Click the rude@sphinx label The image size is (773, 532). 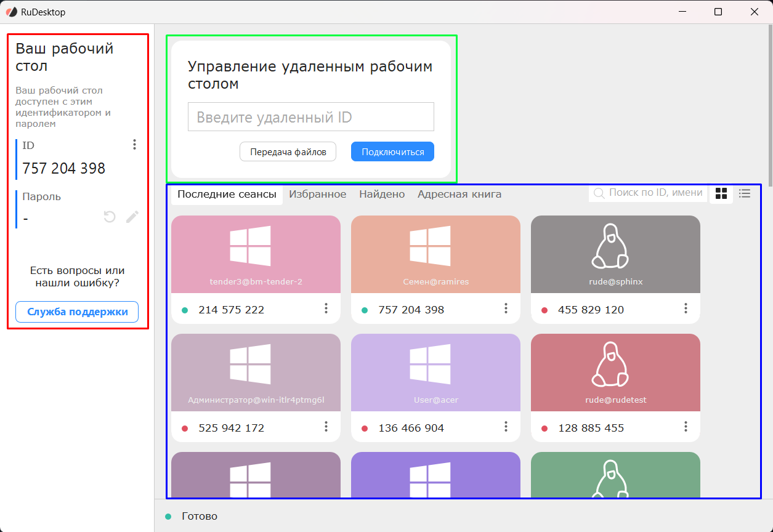coord(615,281)
